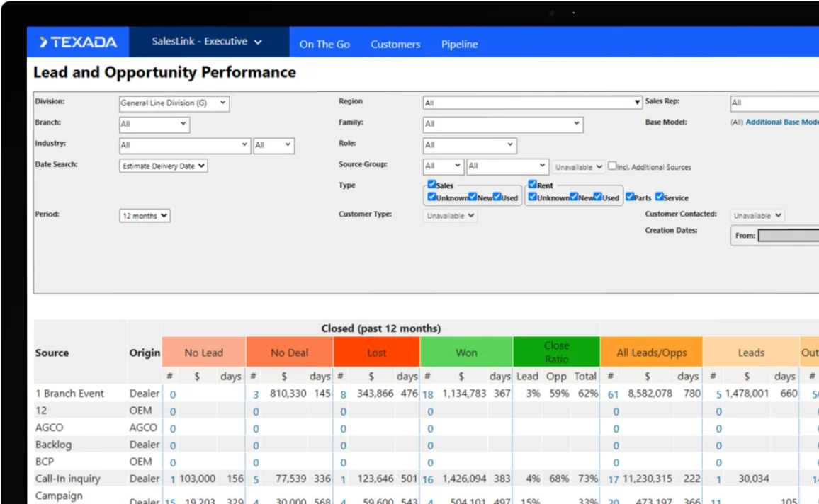Click the Won column header
This screenshot has width=819, height=504.
click(466, 353)
